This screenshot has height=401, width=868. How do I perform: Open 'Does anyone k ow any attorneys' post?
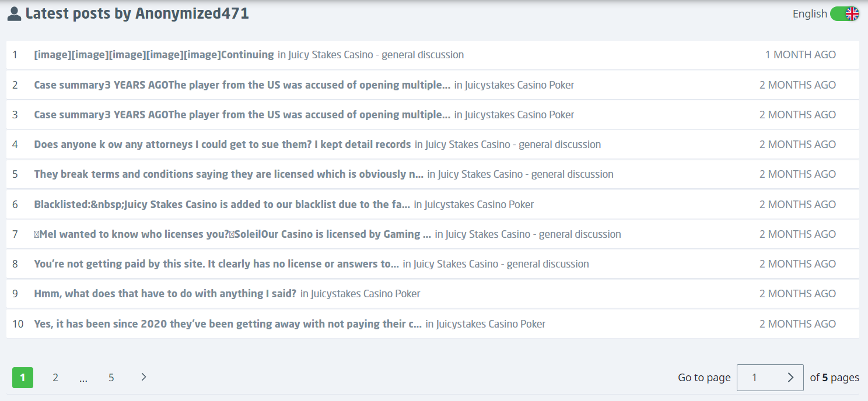coord(222,145)
